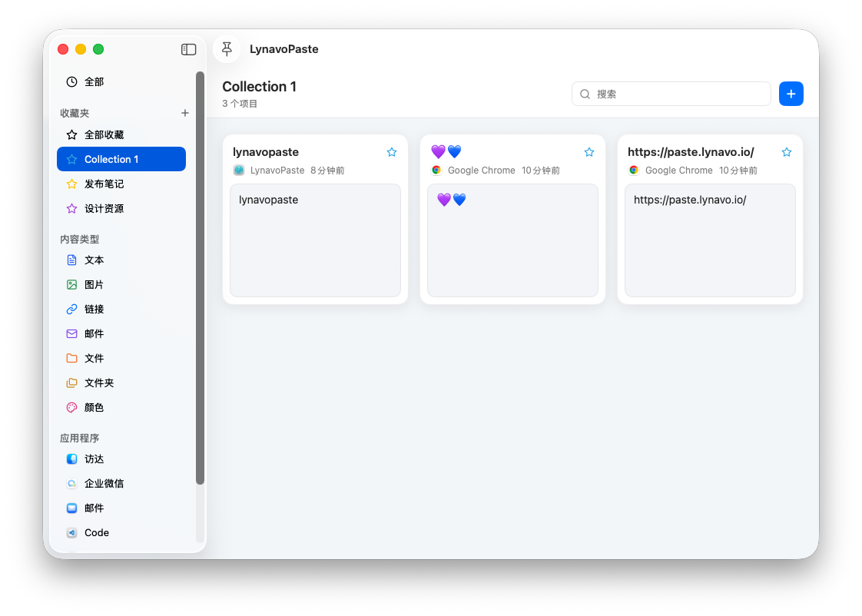Filter by 文本 content type

tap(121, 260)
